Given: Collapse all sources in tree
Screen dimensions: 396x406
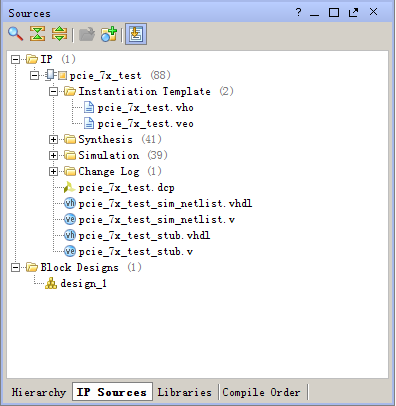Looking at the screenshot, I should [x=37, y=34].
